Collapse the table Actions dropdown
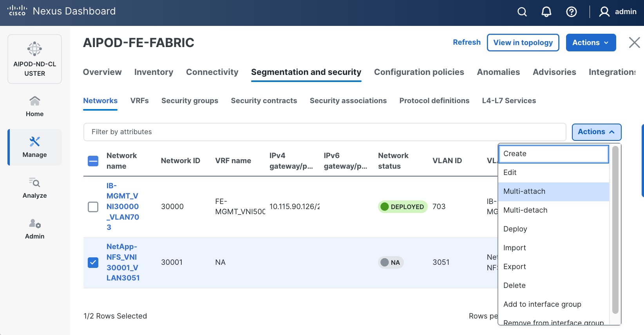The image size is (644, 335). pos(596,132)
